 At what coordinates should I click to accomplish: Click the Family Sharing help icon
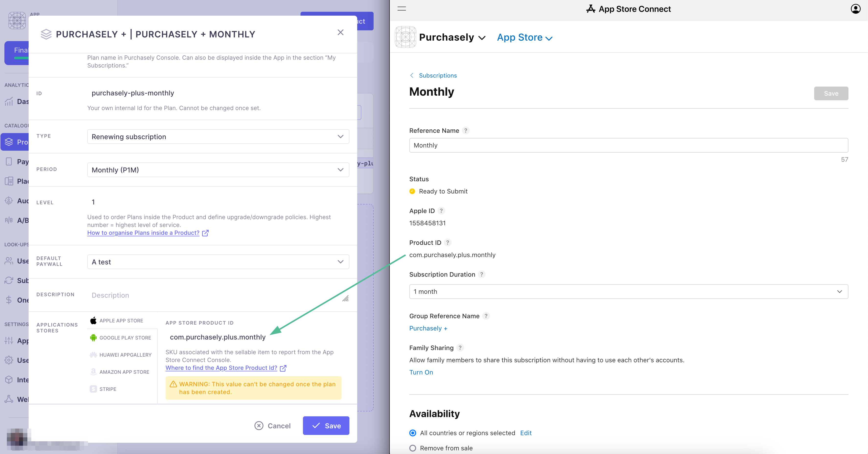pos(460,348)
